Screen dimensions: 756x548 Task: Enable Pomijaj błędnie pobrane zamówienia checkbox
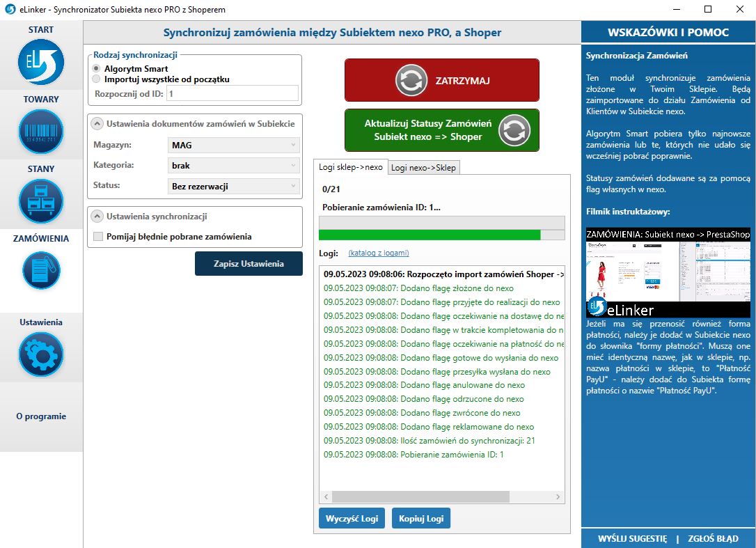tap(98, 237)
